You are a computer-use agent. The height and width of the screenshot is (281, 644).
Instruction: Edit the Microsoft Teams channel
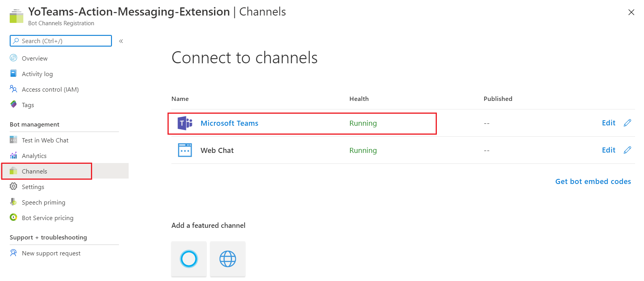(608, 123)
